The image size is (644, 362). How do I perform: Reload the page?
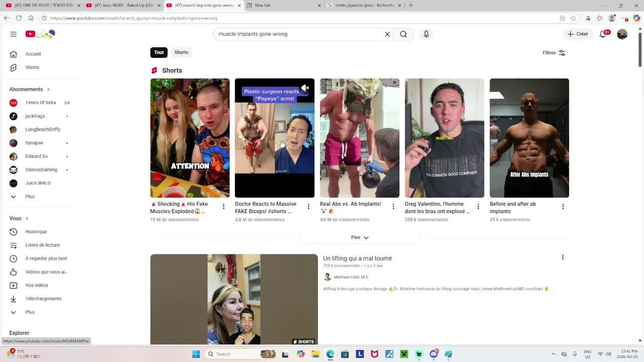click(19, 18)
